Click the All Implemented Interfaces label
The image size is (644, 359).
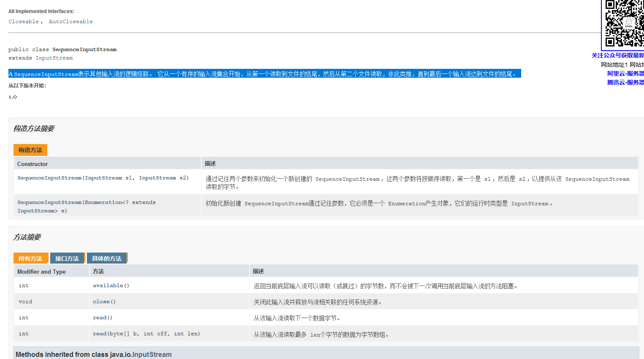(41, 11)
